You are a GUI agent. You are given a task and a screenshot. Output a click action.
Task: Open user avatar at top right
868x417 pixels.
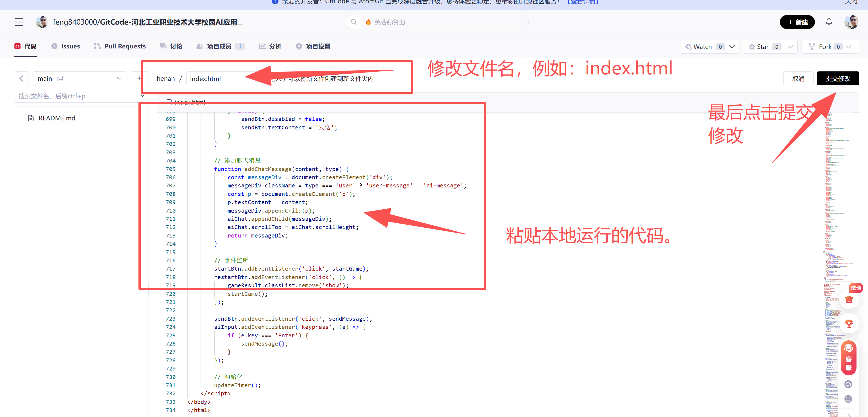coord(851,22)
